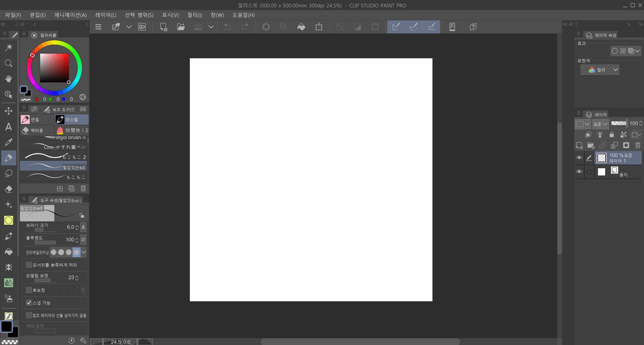Expand the layer effect dropdown arrow
Viewport: 644px width, 345px height.
point(637,51)
